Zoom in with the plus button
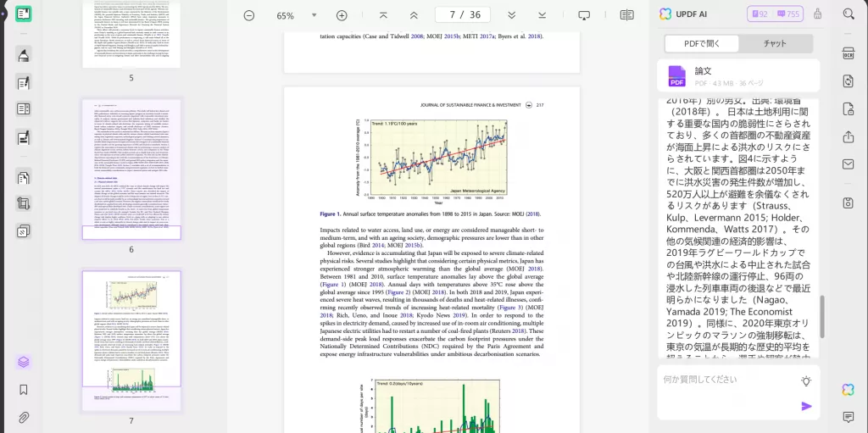Image resolution: width=868 pixels, height=433 pixels. pyautogui.click(x=342, y=15)
